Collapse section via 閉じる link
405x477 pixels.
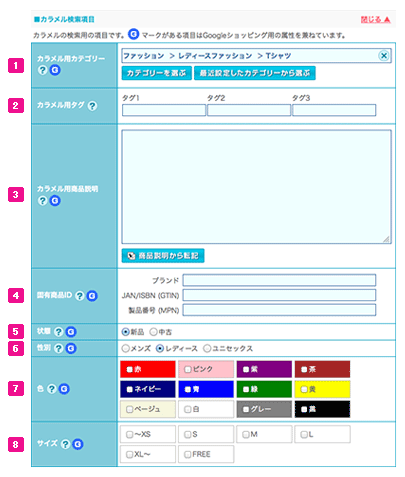pos(375,20)
